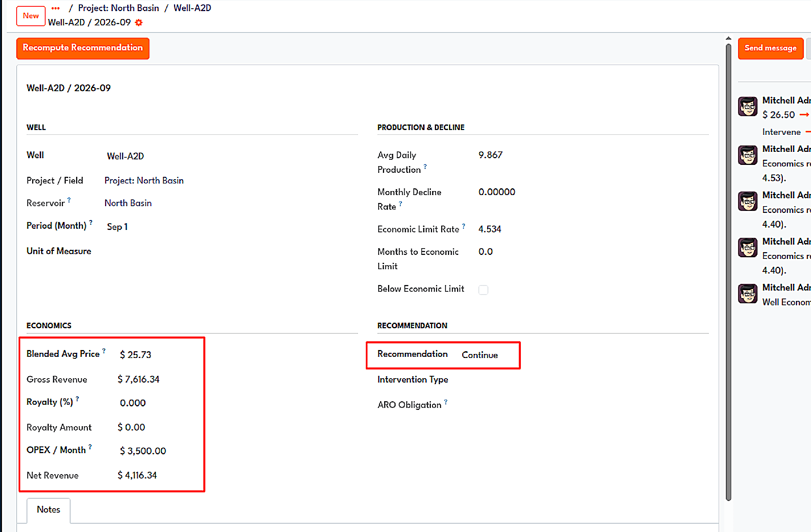
Task: Click the Months to Economic Limit value 0.0
Action: pos(486,252)
